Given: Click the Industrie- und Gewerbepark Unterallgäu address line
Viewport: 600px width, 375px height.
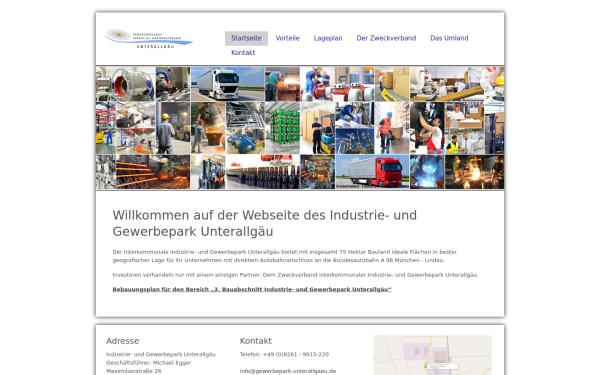Looking at the screenshot, I should coord(161,355).
